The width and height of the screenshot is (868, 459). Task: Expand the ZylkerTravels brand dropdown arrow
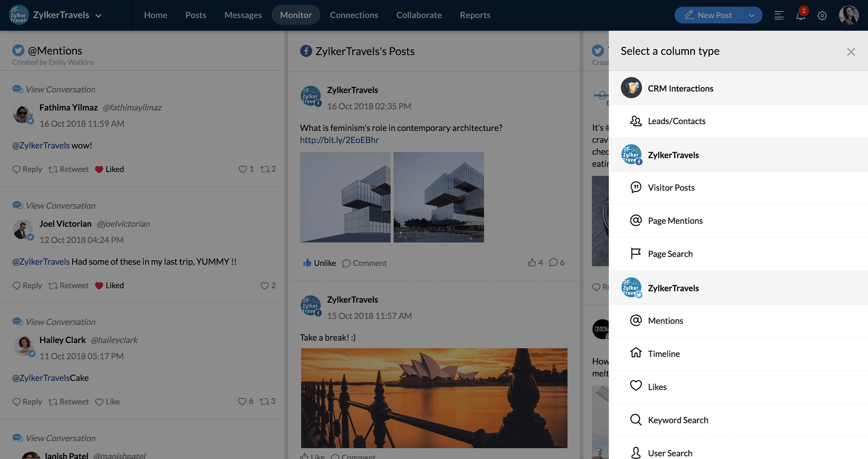point(98,16)
